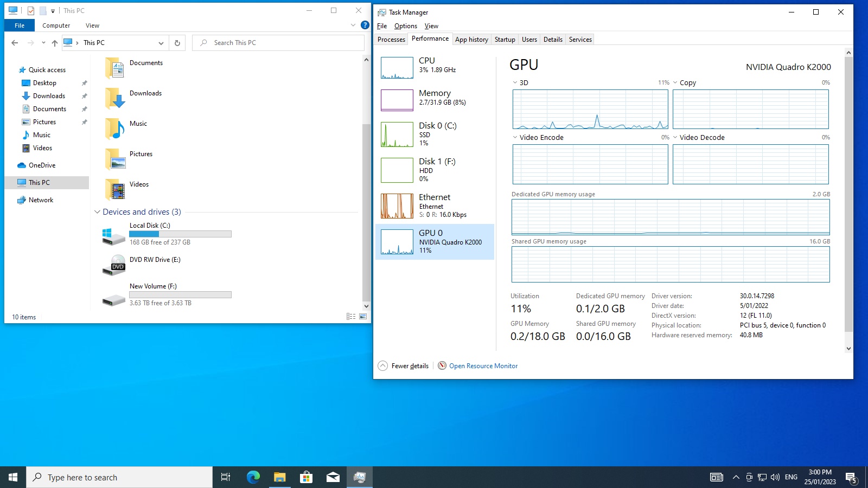Image resolution: width=868 pixels, height=488 pixels.
Task: Go back in File Explorer
Action: click(x=15, y=43)
